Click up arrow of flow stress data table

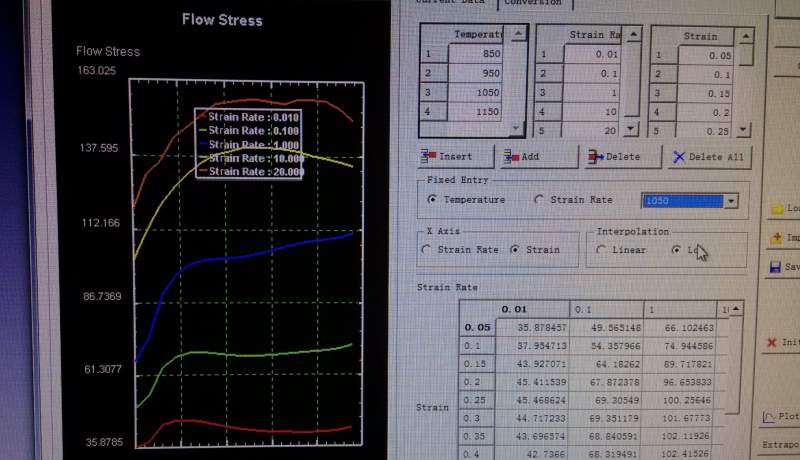click(735, 309)
